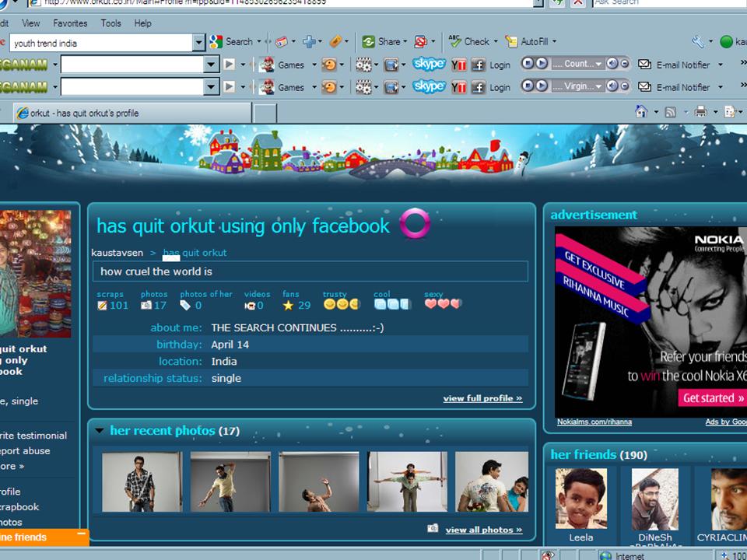The height and width of the screenshot is (560, 747).
Task: Open the AutoFill dropdown arrow
Action: (x=555, y=42)
